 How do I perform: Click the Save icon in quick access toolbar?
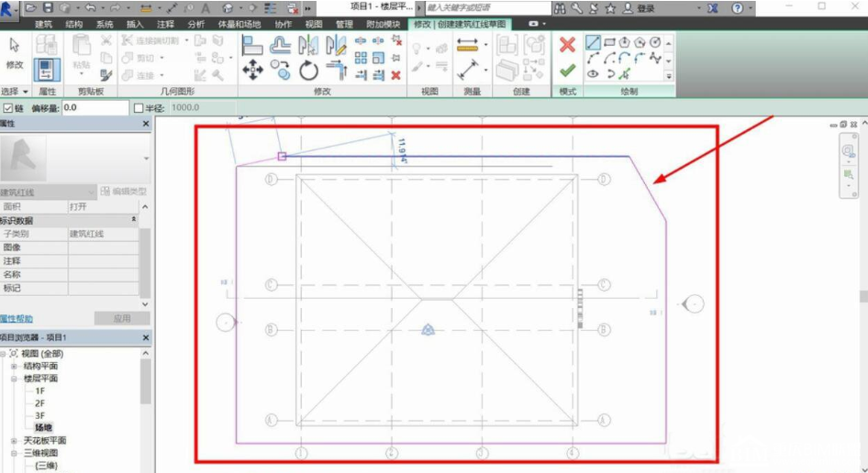click(48, 7)
